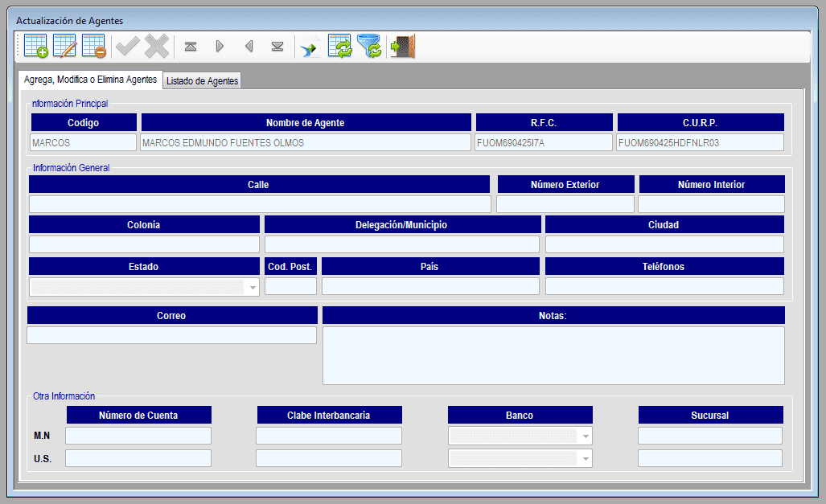Click the Correo input field
This screenshot has width=826, height=504.
[172, 335]
